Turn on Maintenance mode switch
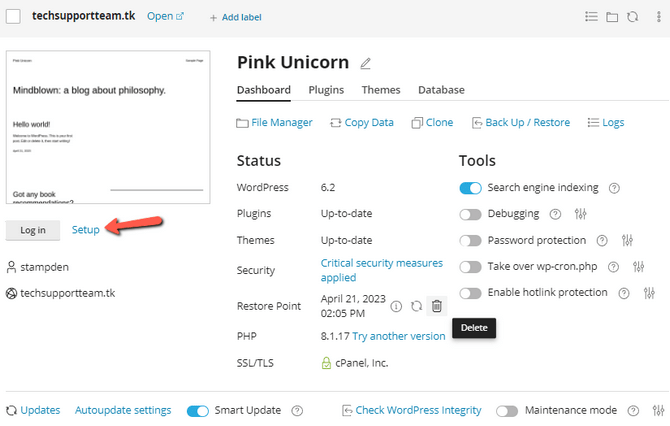This screenshot has height=426, width=670. (x=507, y=411)
